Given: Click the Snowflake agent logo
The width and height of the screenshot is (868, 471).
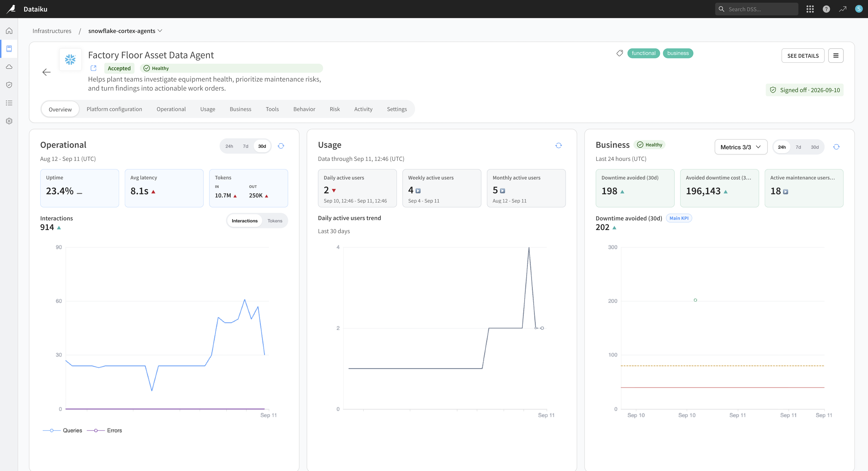Looking at the screenshot, I should (x=70, y=60).
